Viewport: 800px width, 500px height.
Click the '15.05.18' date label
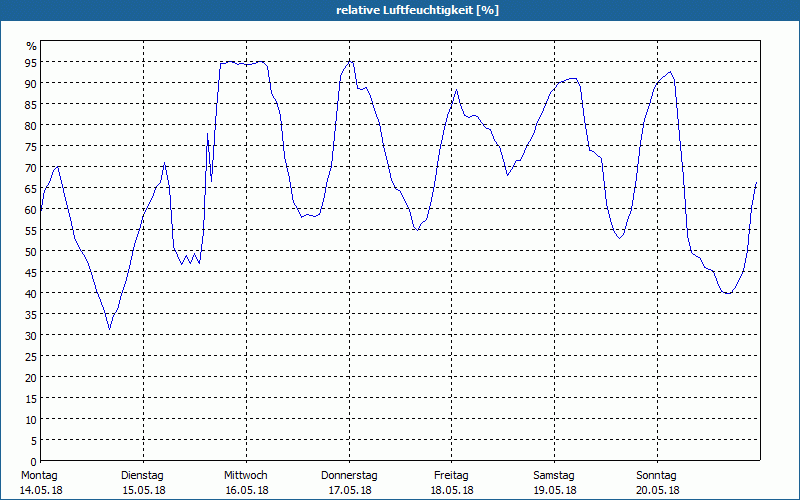click(x=144, y=490)
